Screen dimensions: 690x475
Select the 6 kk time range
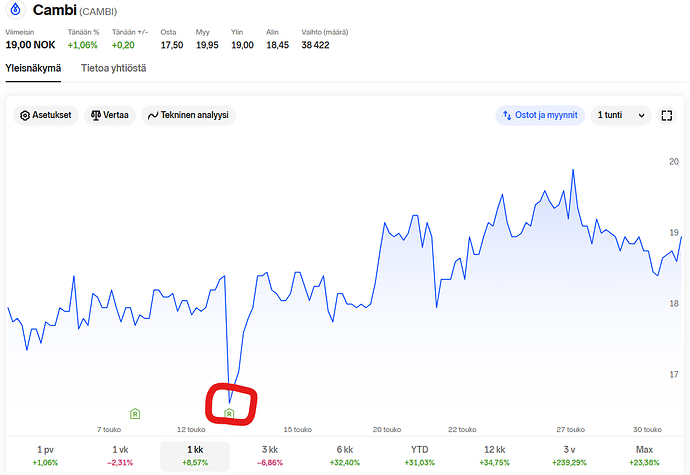345,456
